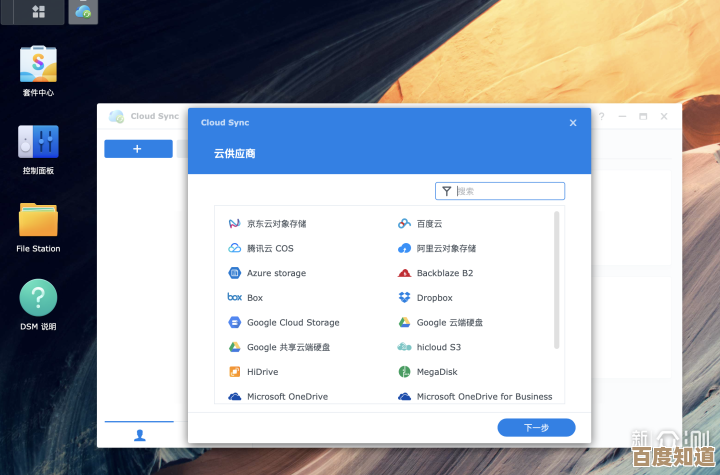Close the cloud provider dialog

(573, 123)
